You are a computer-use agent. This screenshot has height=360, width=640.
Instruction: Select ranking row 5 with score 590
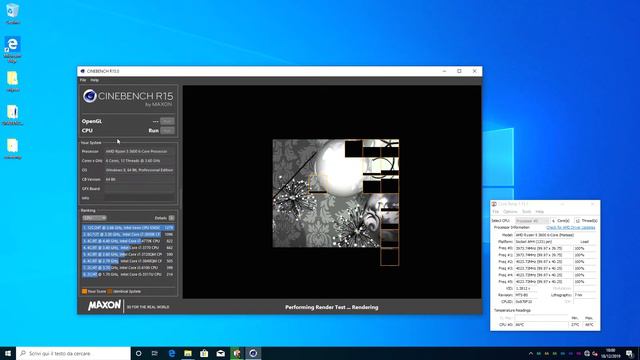[128, 254]
